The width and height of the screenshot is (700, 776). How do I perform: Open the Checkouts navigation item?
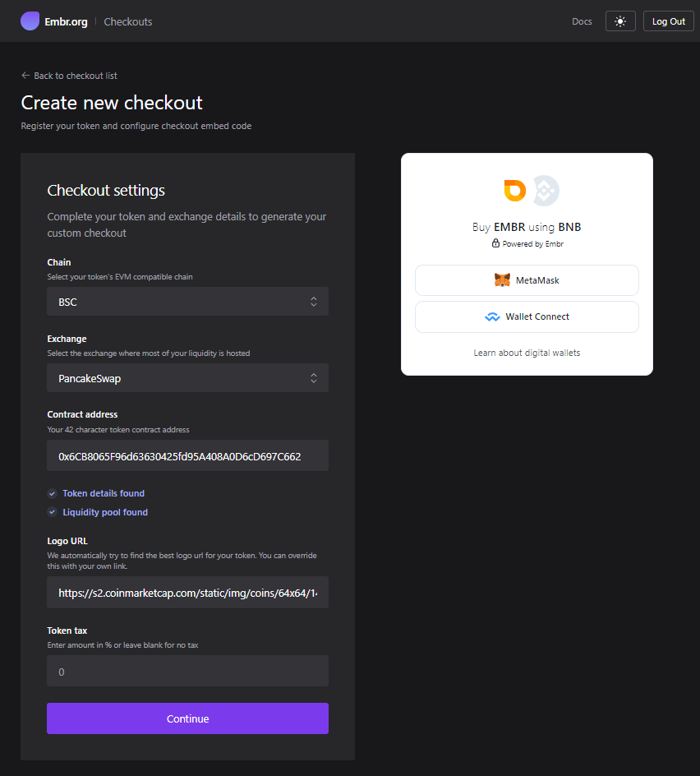(x=128, y=21)
